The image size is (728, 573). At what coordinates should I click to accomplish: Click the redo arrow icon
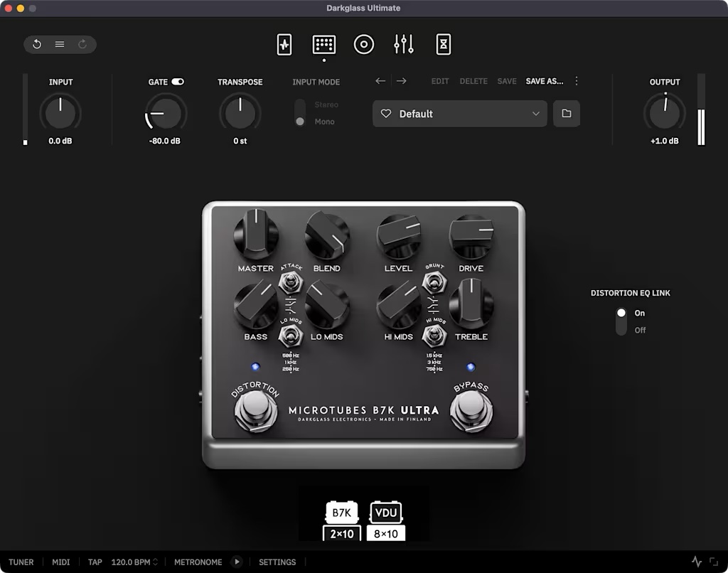(x=82, y=45)
